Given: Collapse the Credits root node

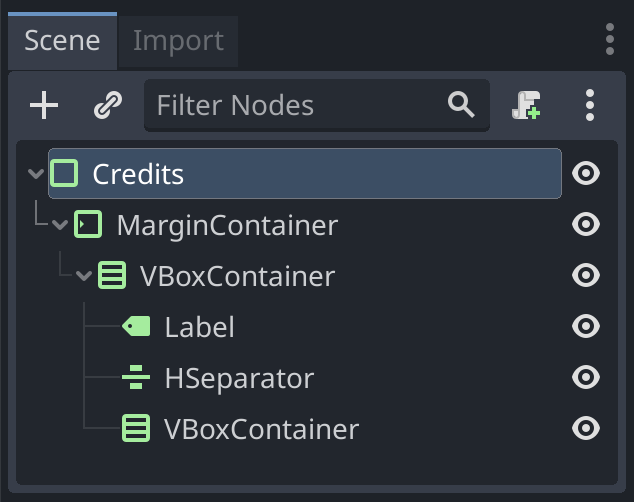Looking at the screenshot, I should pos(36,174).
